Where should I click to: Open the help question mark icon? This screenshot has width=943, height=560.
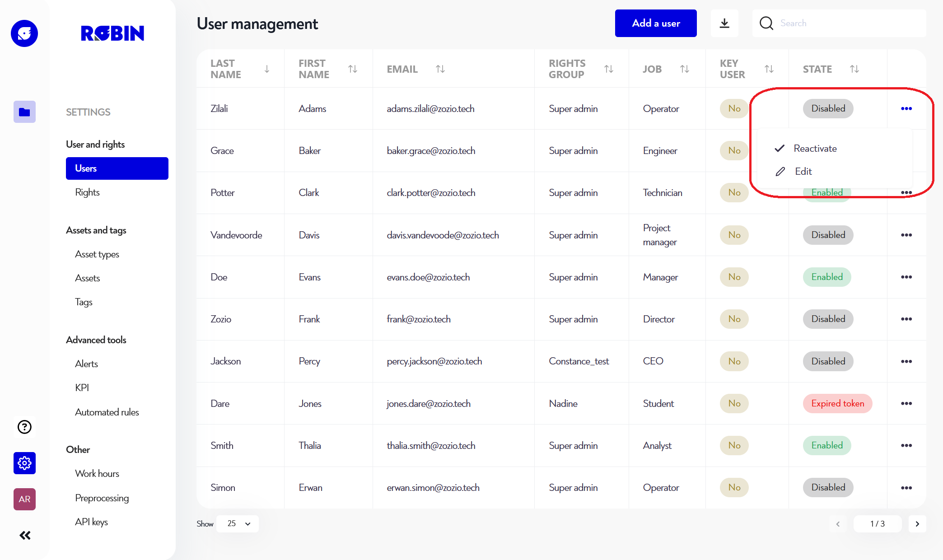pos(24,427)
